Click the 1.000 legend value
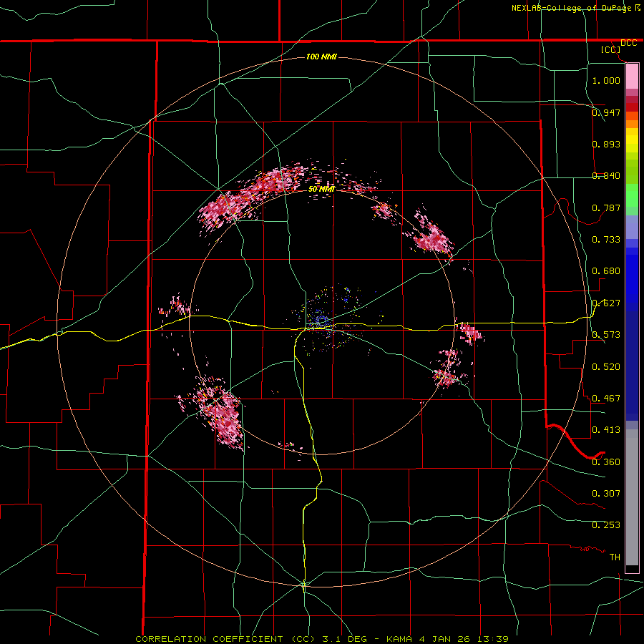644x644 pixels. point(606,80)
